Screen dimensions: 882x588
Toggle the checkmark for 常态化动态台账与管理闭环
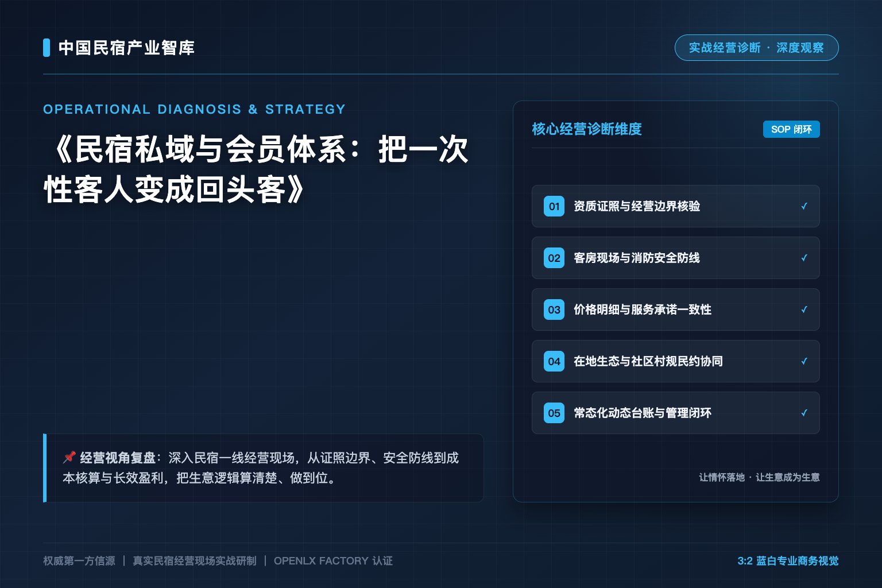(804, 413)
